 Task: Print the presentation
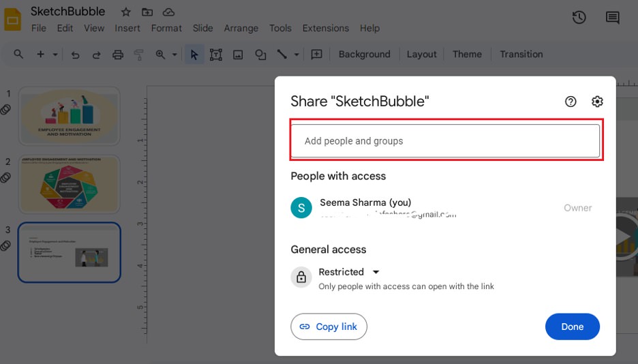pos(118,55)
